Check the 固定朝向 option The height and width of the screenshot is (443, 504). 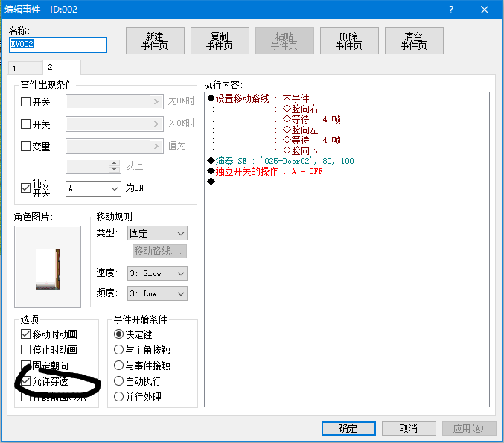[25, 366]
